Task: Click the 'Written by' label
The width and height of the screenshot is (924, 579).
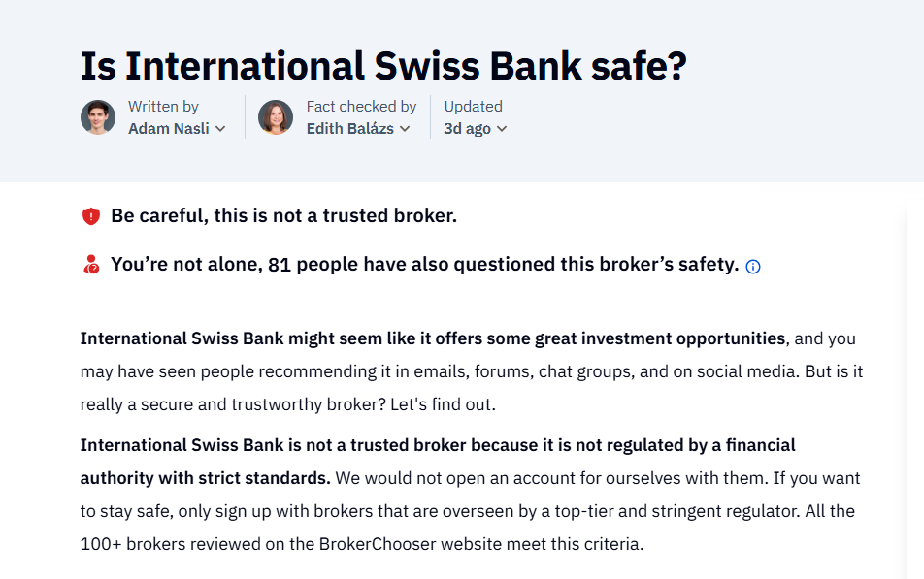Action: pos(163,107)
